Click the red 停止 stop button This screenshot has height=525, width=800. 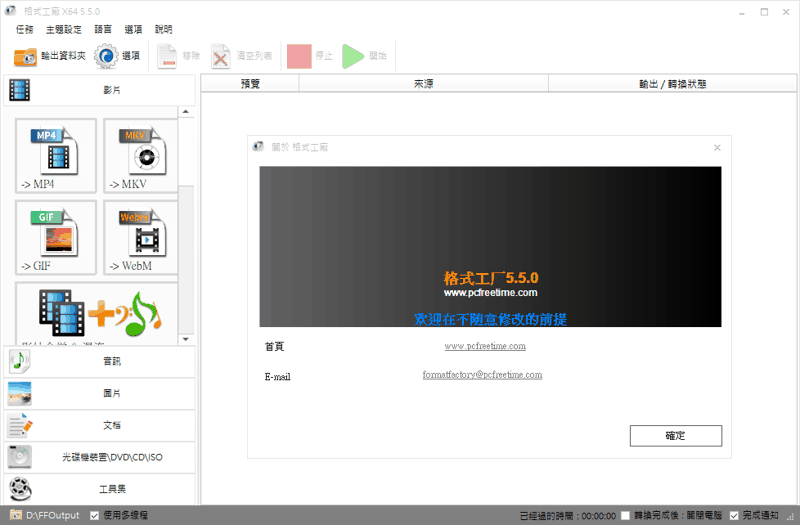(299, 56)
